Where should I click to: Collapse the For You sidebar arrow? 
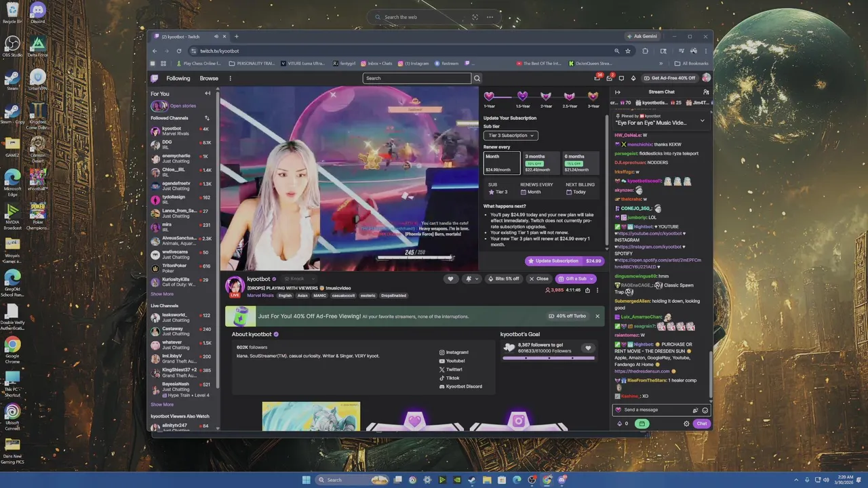[208, 94]
